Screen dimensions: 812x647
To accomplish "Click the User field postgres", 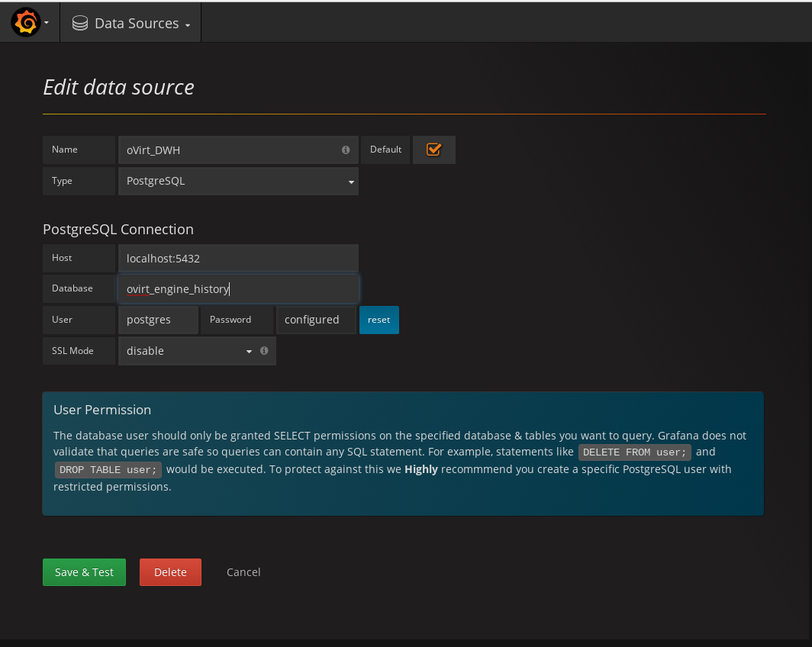I will coord(158,320).
